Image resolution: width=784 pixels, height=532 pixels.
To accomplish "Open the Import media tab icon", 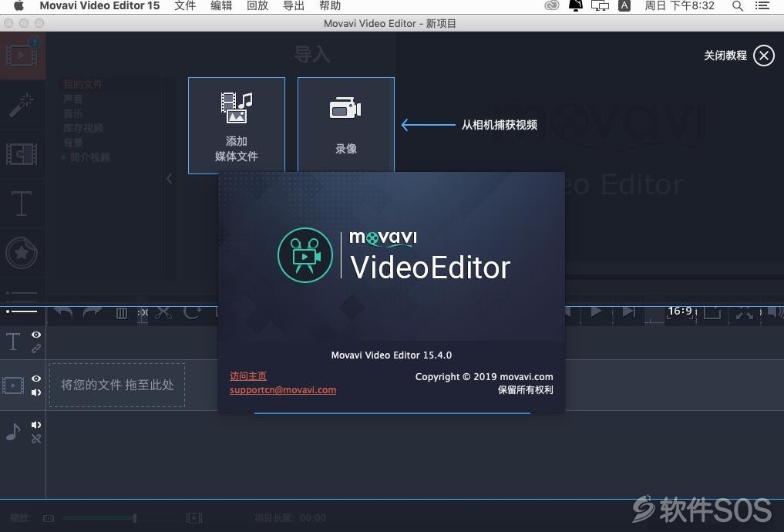I will (x=22, y=56).
